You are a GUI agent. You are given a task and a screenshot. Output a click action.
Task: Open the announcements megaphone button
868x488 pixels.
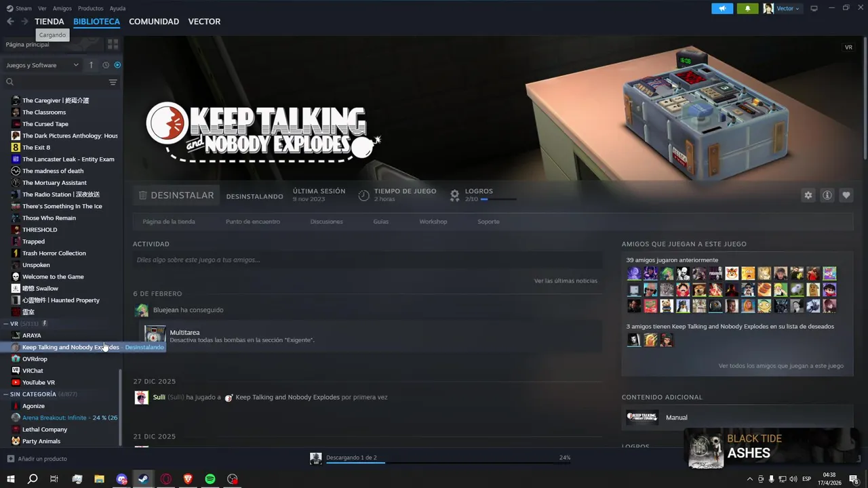click(x=722, y=8)
